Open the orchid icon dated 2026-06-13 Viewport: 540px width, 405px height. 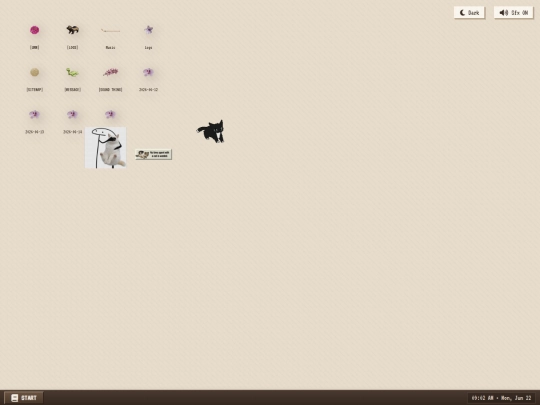[x=34, y=114]
